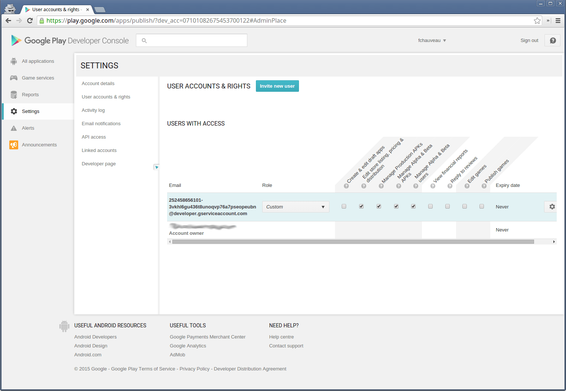Click the Reports database icon

pos(14,95)
